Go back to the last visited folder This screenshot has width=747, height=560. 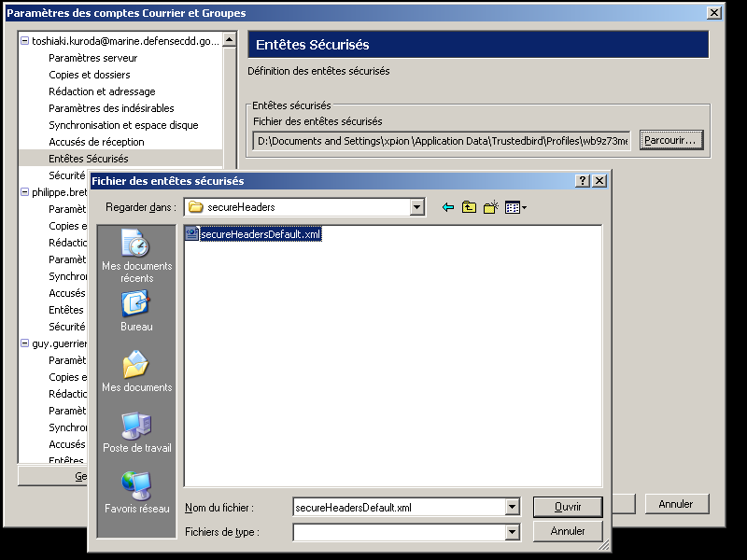point(448,207)
